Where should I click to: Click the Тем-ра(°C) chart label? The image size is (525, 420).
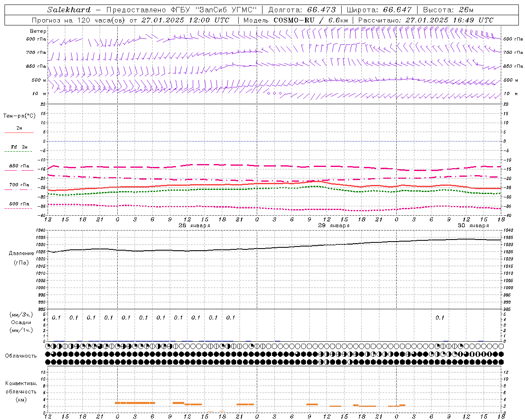pyautogui.click(x=19, y=116)
